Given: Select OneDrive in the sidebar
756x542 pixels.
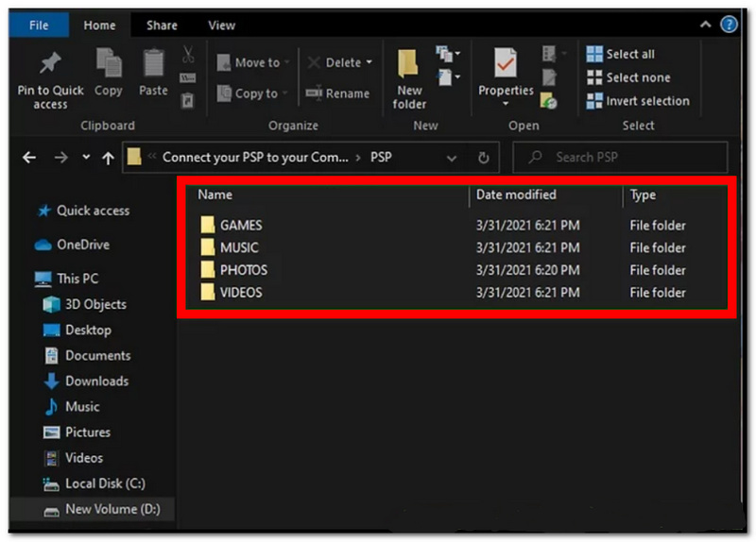Looking at the screenshot, I should [x=72, y=245].
